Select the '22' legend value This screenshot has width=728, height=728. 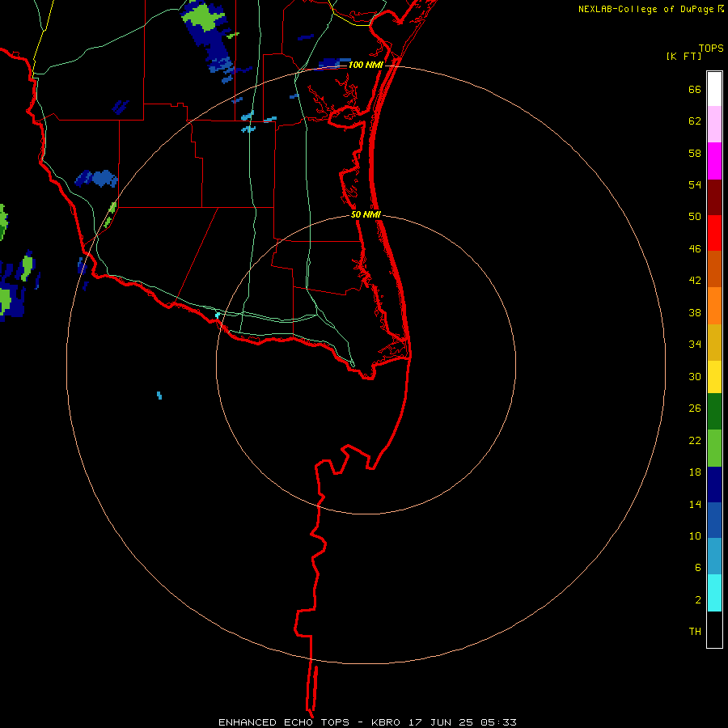pyautogui.click(x=695, y=441)
